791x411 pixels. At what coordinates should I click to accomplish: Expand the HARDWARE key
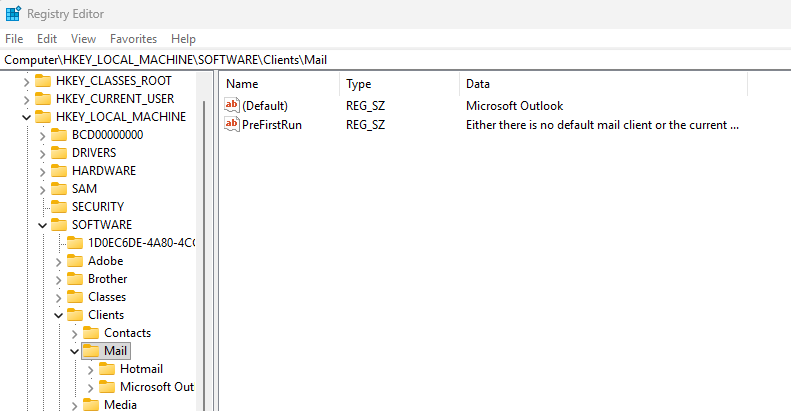pyautogui.click(x=42, y=172)
